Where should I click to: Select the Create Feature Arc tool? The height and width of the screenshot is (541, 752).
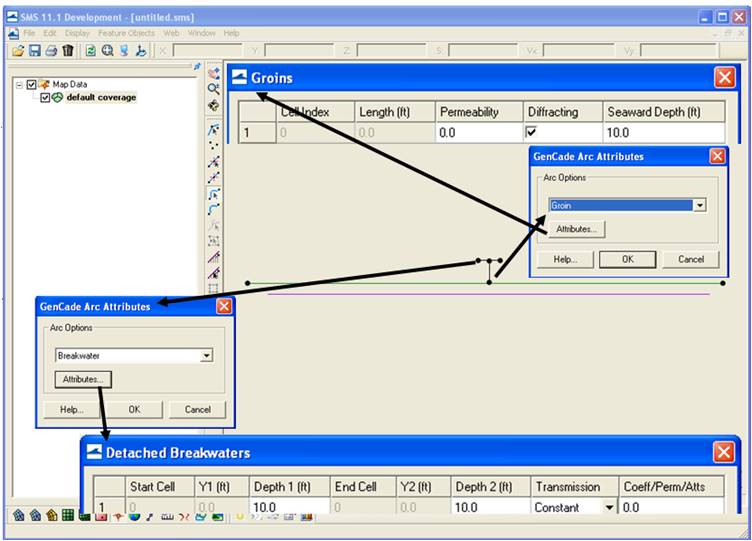pos(214,210)
